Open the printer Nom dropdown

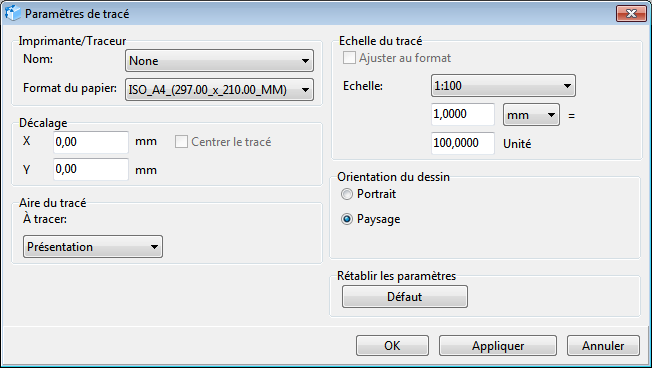point(219,61)
